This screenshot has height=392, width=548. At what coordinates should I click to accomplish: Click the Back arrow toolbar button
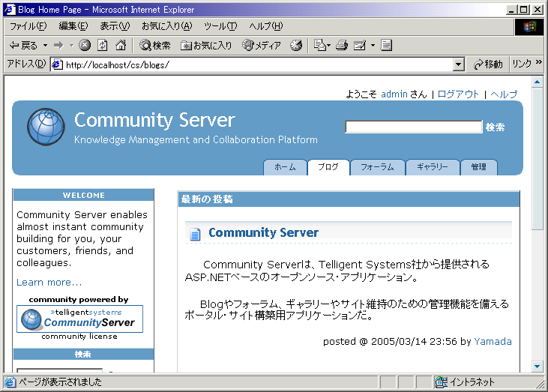click(x=23, y=46)
